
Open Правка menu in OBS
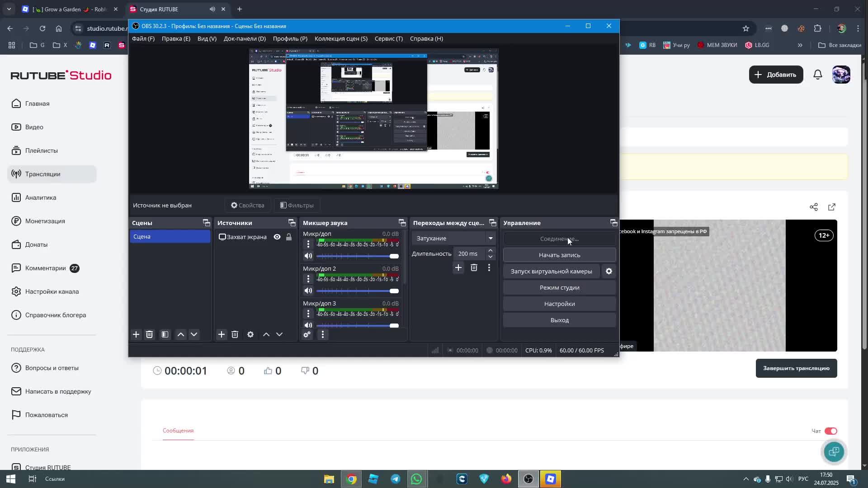(176, 38)
